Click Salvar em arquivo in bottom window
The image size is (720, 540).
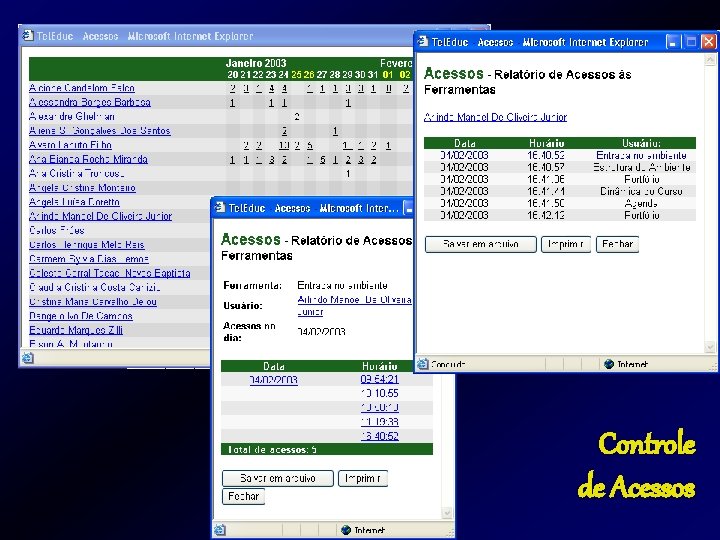(278, 478)
